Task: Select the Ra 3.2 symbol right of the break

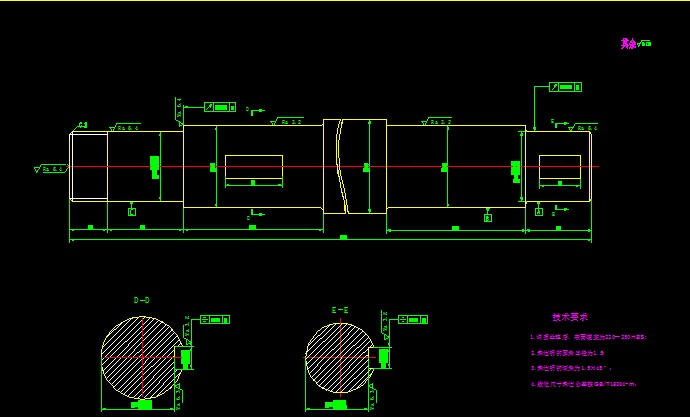Action: click(x=437, y=121)
